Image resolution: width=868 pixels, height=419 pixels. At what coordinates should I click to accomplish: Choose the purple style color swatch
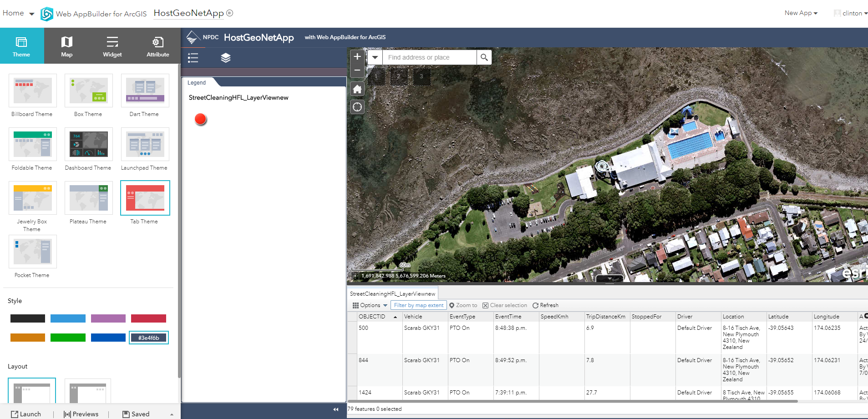(x=108, y=318)
